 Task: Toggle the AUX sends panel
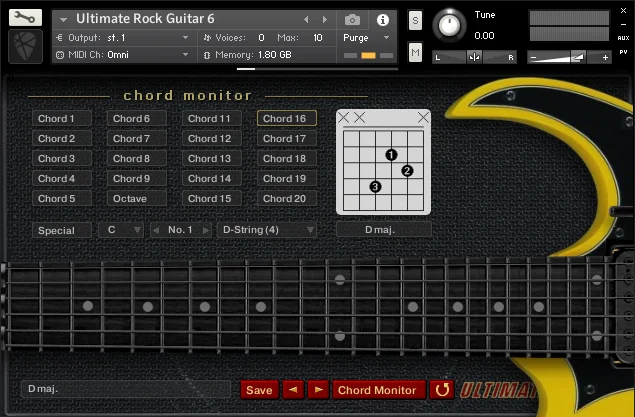click(624, 38)
